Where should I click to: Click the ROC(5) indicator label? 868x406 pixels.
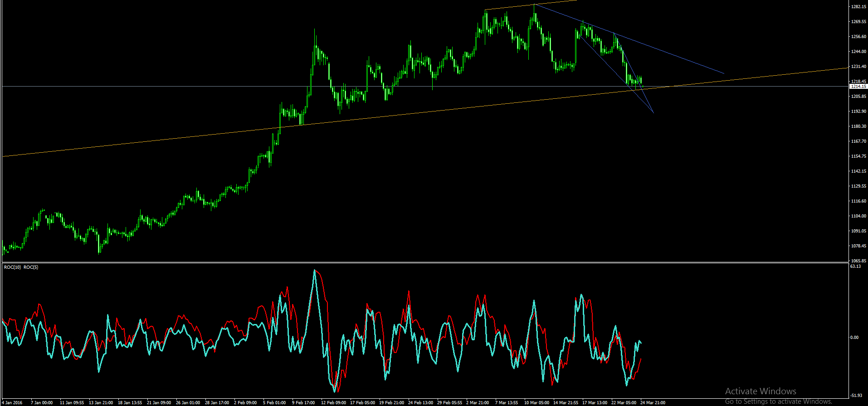point(31,267)
